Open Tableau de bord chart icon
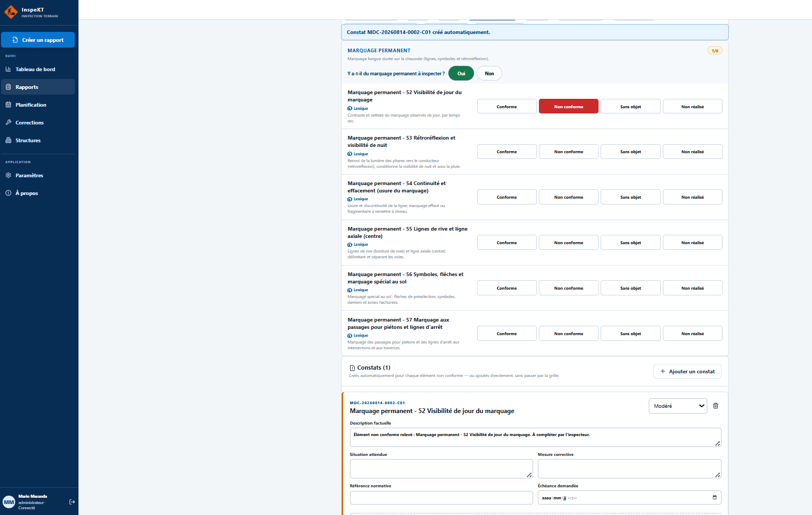The width and height of the screenshot is (812, 515). [8, 69]
